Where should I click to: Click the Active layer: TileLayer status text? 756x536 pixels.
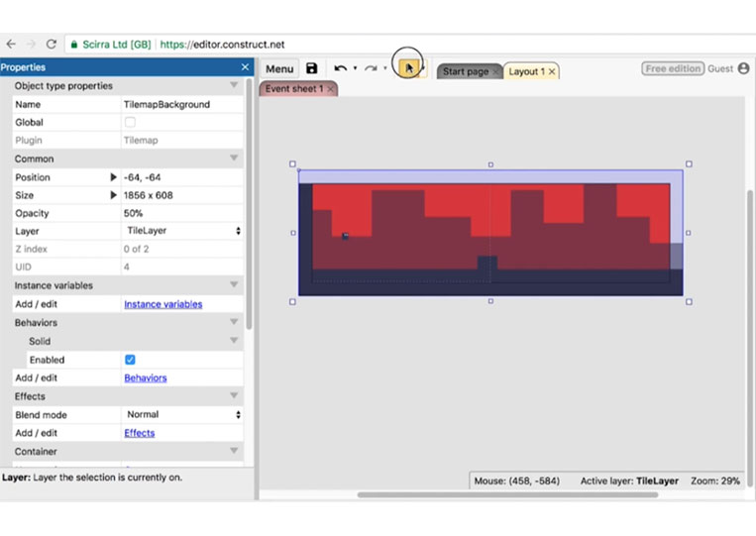(x=629, y=482)
